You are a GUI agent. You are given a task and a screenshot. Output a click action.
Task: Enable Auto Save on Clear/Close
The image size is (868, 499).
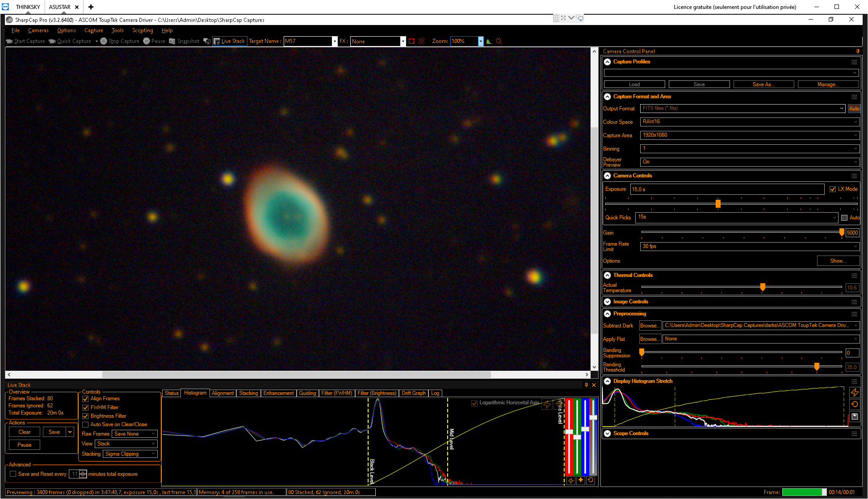(x=85, y=424)
